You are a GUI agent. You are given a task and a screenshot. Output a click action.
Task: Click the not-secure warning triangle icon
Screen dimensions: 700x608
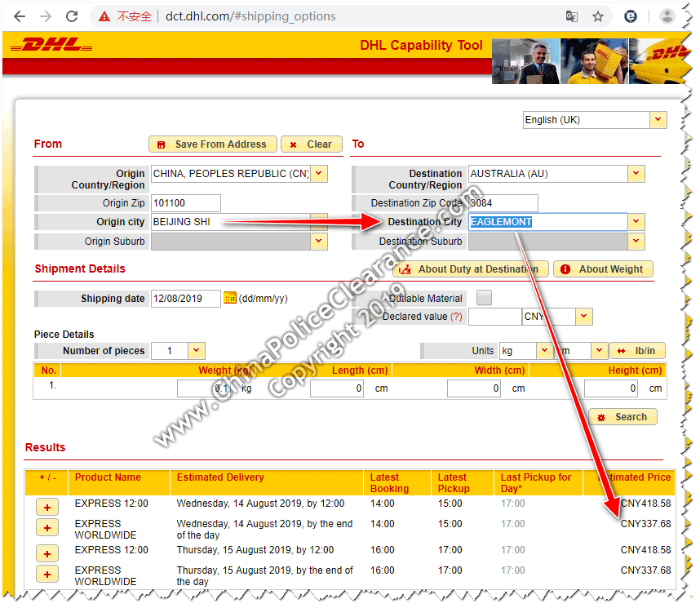pyautogui.click(x=104, y=16)
